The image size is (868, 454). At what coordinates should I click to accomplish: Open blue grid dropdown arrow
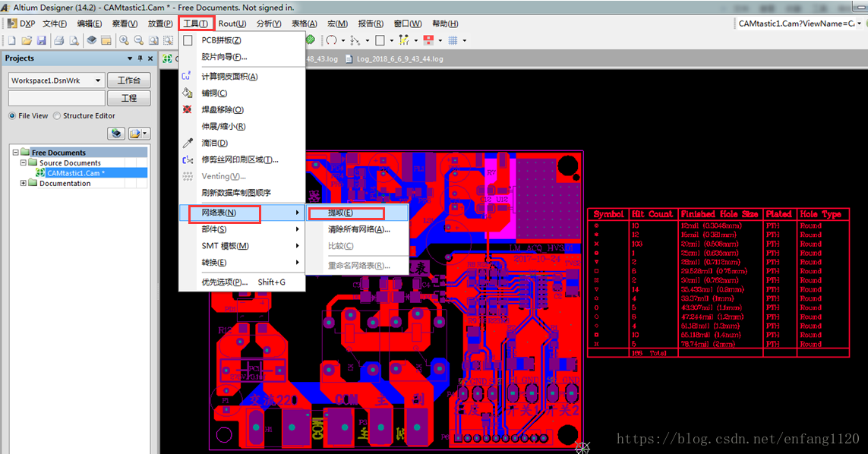click(465, 40)
